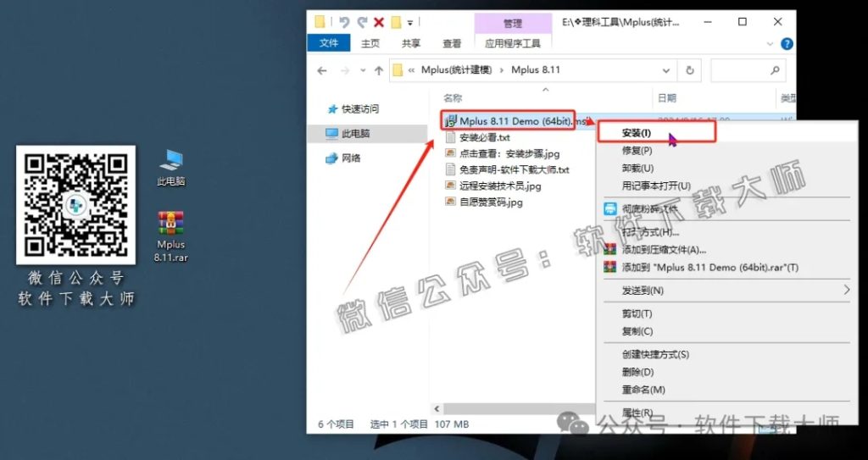868x460 pixels.
Task: Expand the ribbon using the chevron
Action: click(x=770, y=44)
